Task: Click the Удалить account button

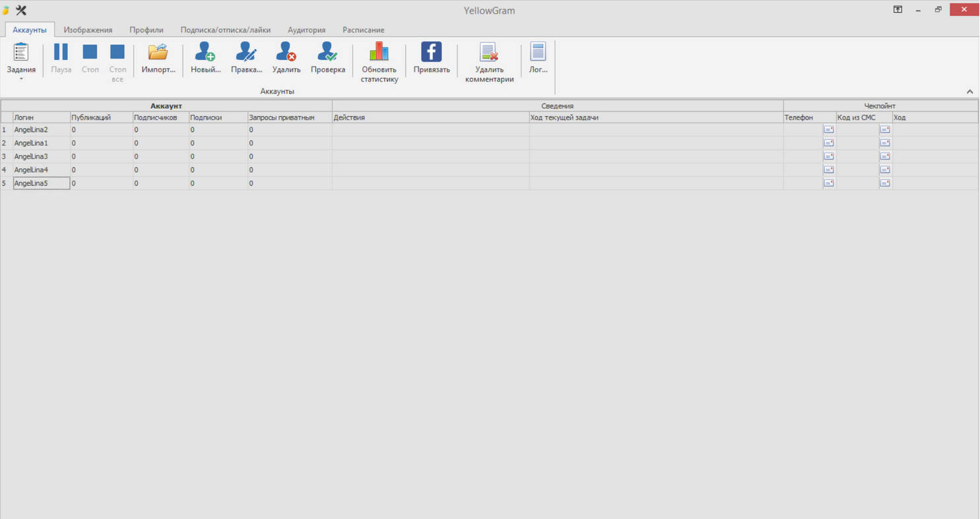Action: [286, 59]
